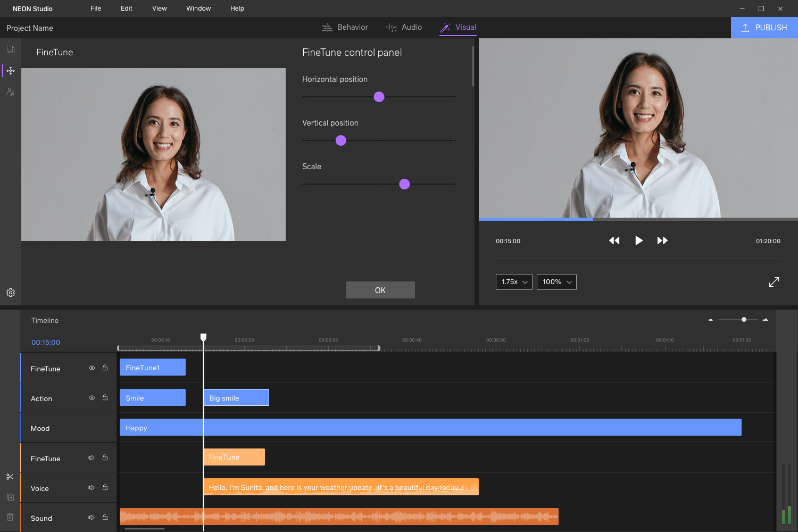Click the Mood track label
The width and height of the screenshot is (798, 532).
coord(40,428)
